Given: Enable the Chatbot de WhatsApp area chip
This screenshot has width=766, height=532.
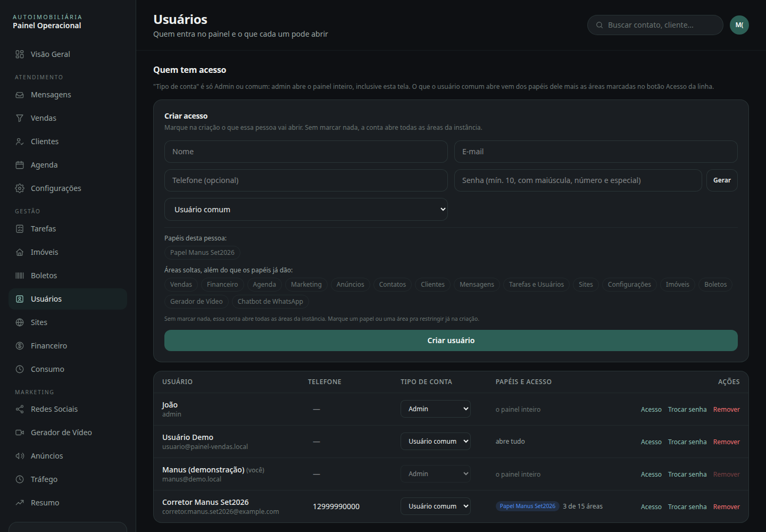Looking at the screenshot, I should (270, 302).
